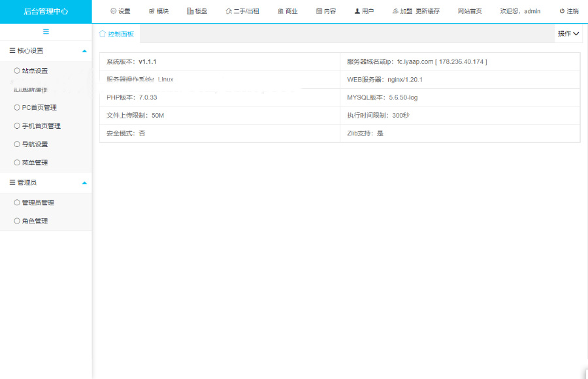The height and width of the screenshot is (379, 588).
Task: Select PC首页管理 in the sidebar
Action: pos(39,107)
